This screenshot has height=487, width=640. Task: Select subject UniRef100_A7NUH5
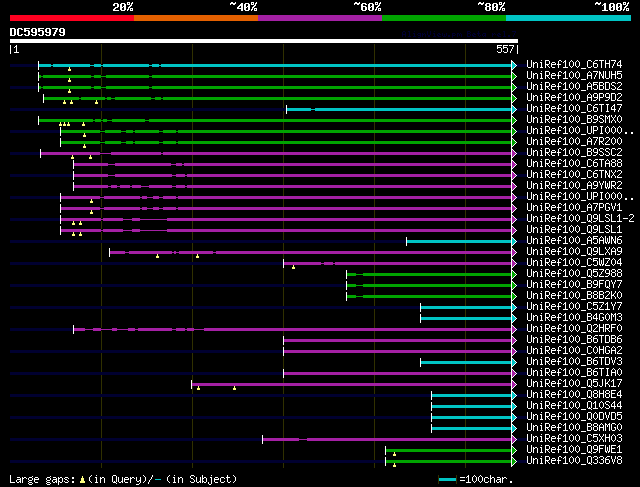[574, 76]
